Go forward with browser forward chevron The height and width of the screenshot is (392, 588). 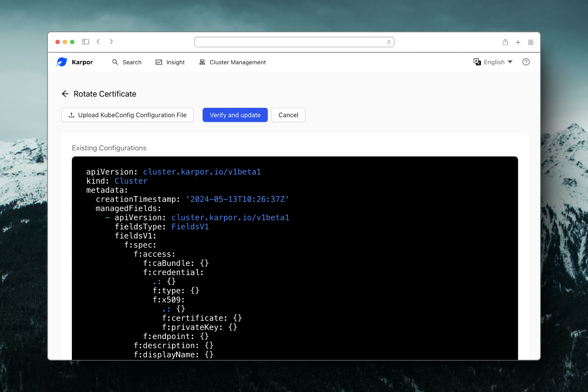click(111, 42)
